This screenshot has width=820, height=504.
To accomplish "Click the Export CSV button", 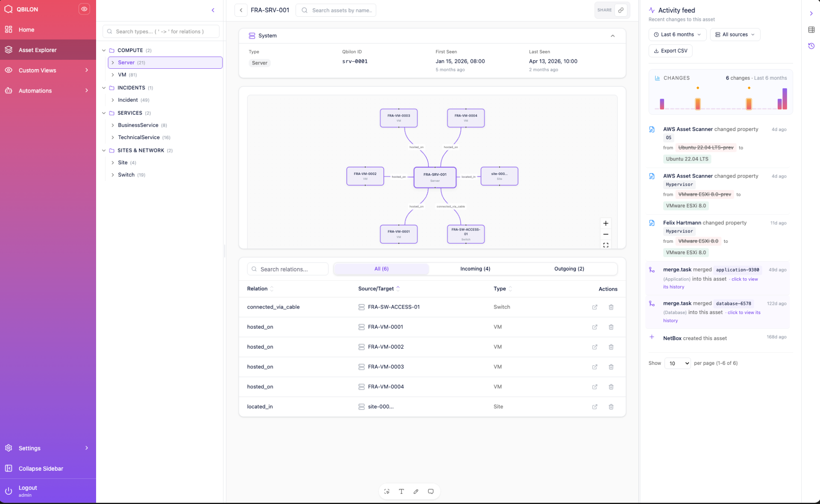I will pos(670,51).
